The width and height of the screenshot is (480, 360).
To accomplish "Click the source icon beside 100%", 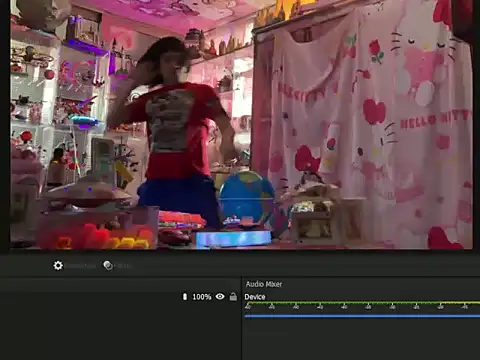I will point(185,296).
